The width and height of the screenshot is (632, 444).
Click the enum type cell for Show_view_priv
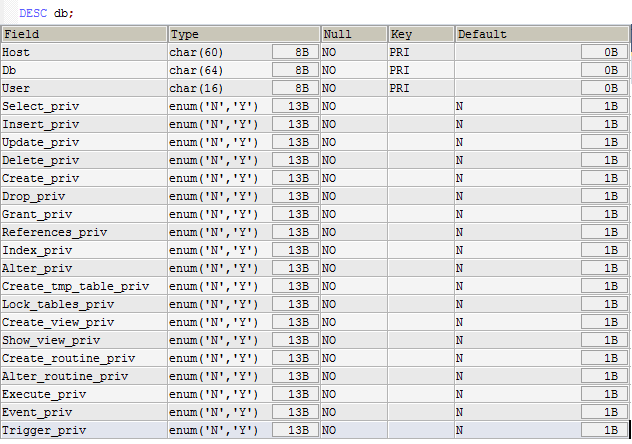pyautogui.click(x=220, y=340)
